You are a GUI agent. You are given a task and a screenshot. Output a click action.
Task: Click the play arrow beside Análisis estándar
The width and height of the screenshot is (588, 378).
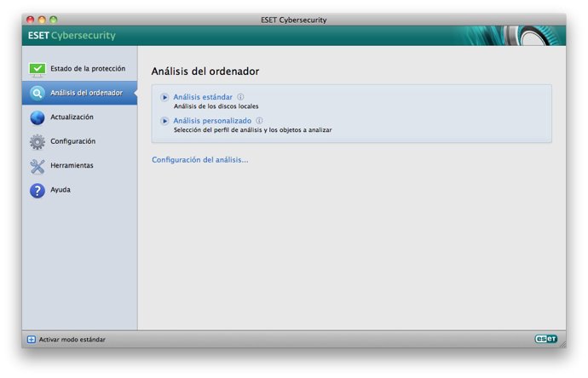tap(164, 97)
